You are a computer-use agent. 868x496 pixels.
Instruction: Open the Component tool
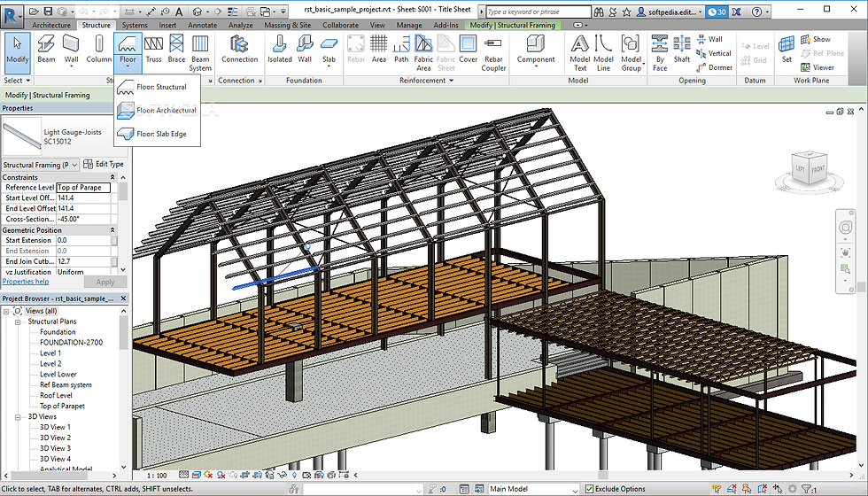click(x=536, y=51)
